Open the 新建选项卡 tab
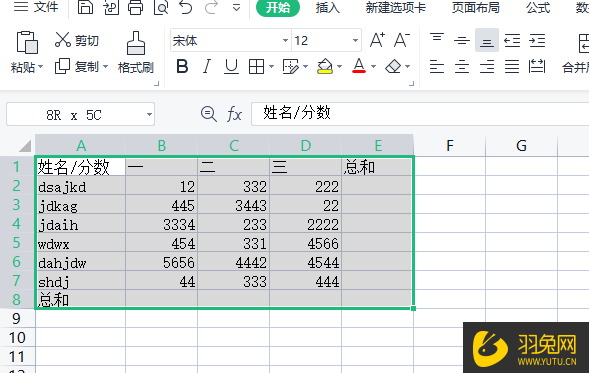589x373 pixels. 396,8
